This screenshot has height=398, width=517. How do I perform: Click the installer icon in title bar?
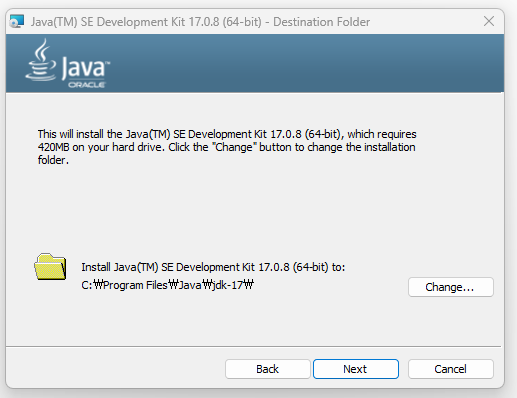[17, 22]
